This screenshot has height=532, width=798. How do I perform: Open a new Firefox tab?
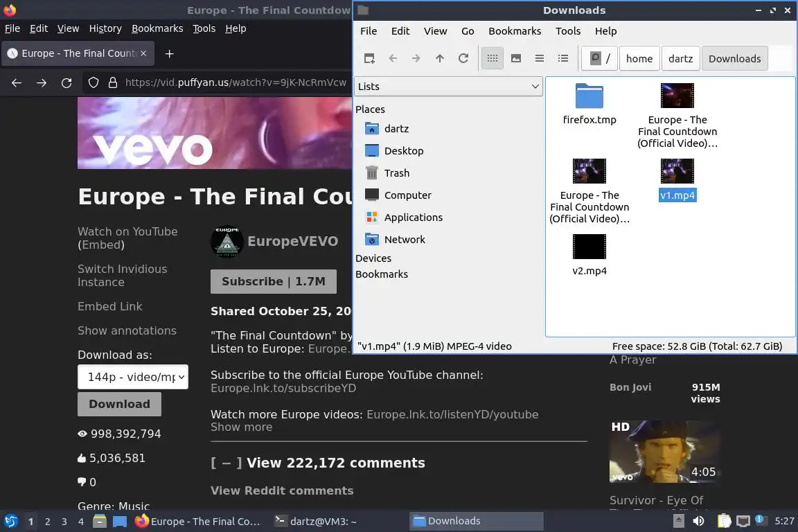(x=170, y=53)
